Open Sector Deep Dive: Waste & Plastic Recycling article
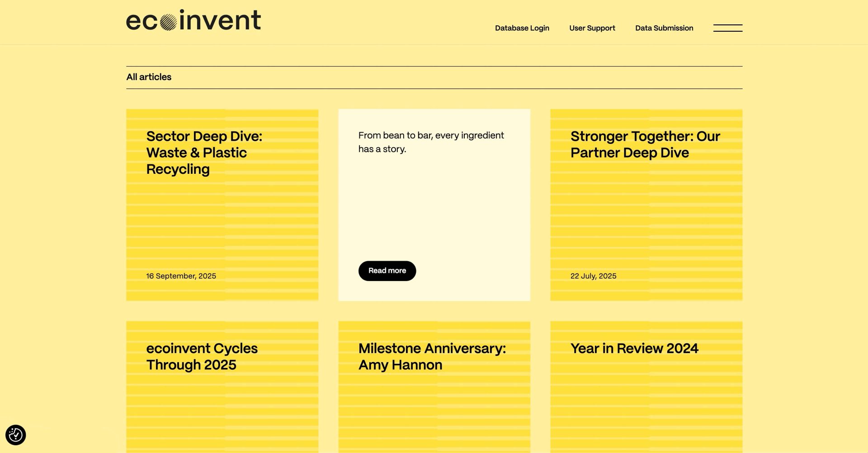This screenshot has height=453, width=868. pos(204,153)
